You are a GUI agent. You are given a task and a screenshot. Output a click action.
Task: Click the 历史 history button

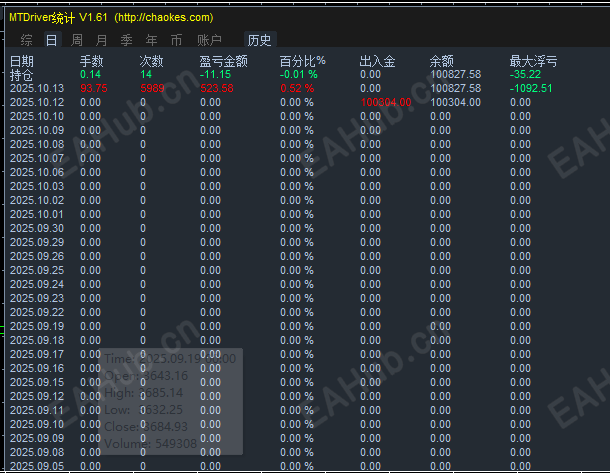click(259, 40)
